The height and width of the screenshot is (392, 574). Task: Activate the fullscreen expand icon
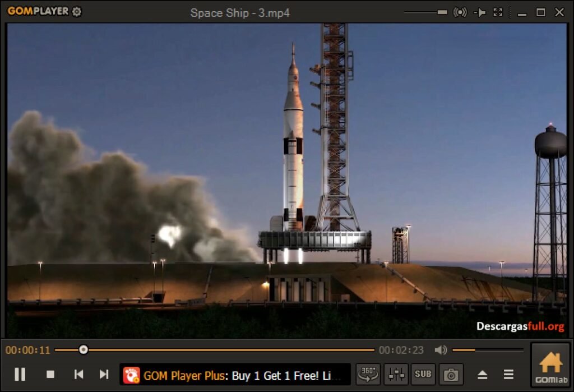pos(498,11)
